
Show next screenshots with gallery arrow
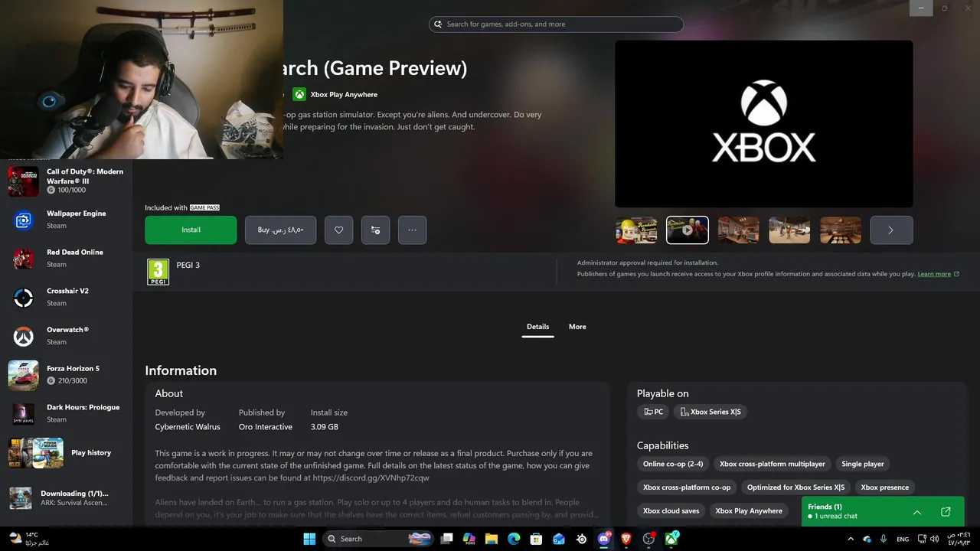tap(891, 230)
